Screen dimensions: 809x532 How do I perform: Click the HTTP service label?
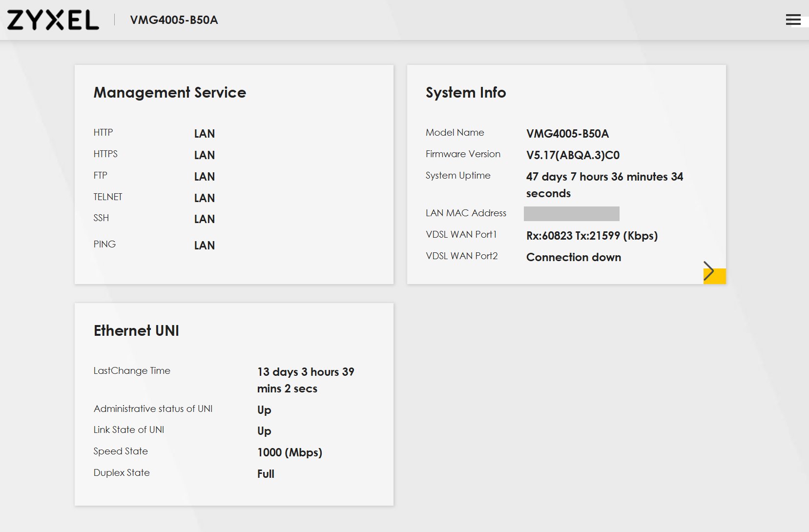point(103,132)
